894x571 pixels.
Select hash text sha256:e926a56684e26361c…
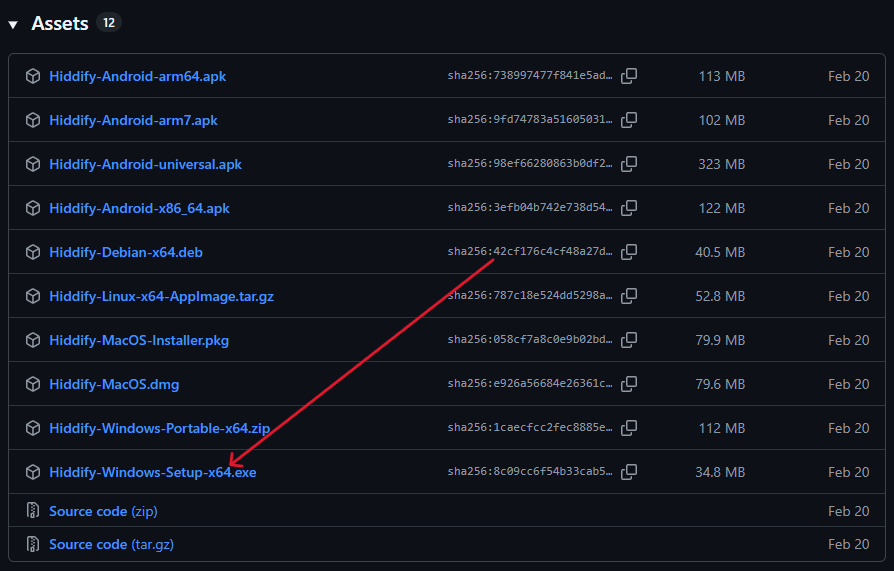(530, 383)
